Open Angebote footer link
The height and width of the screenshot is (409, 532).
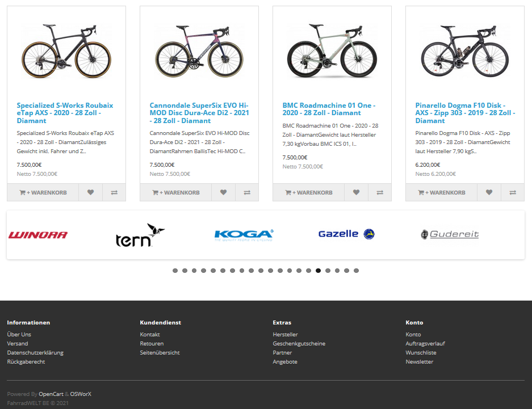[x=285, y=362]
